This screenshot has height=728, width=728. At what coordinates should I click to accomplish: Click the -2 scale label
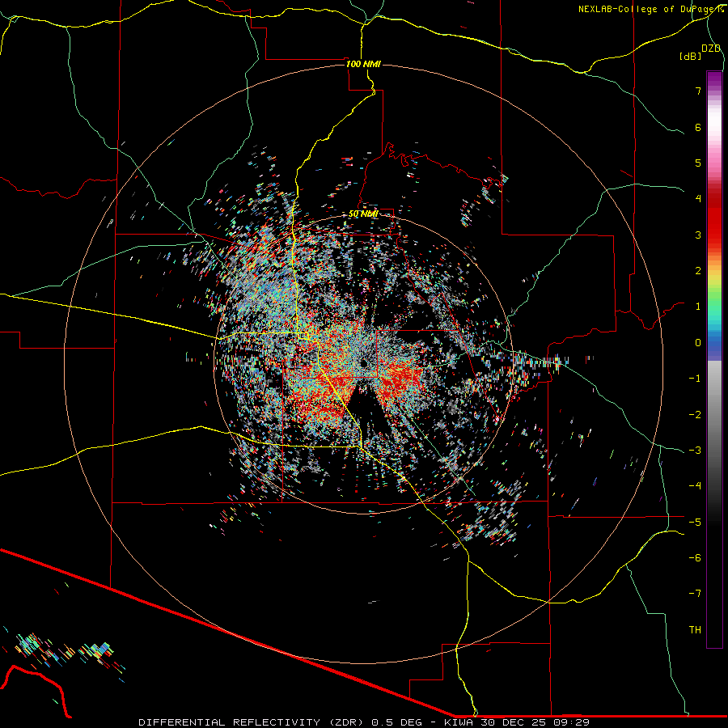pyautogui.click(x=695, y=415)
